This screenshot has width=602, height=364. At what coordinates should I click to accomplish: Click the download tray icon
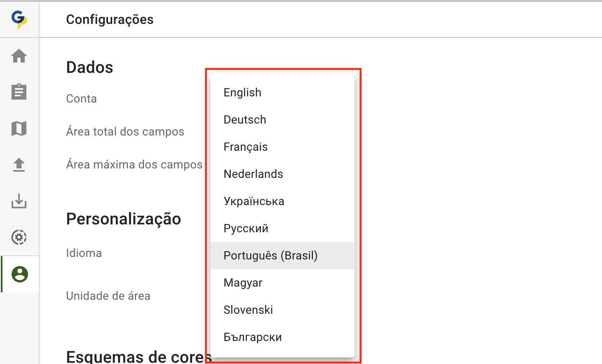click(19, 201)
